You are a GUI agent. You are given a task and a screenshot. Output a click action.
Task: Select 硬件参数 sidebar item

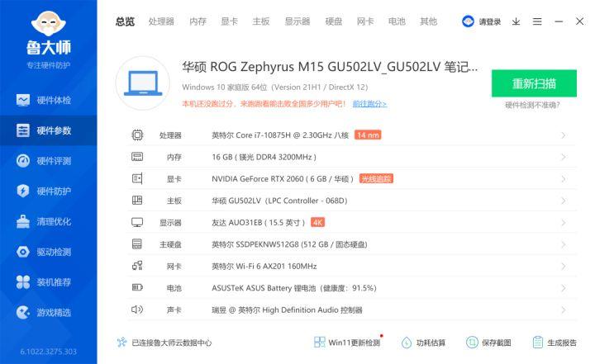pyautogui.click(x=48, y=130)
